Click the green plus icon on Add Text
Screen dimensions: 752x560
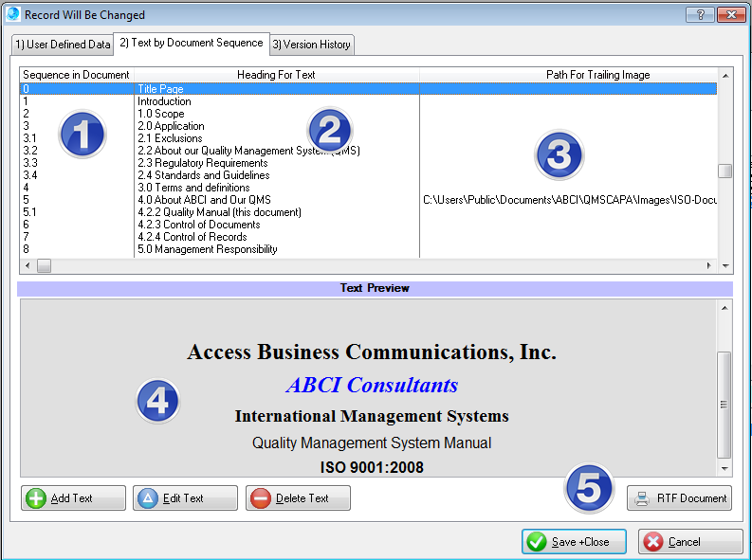click(36, 498)
